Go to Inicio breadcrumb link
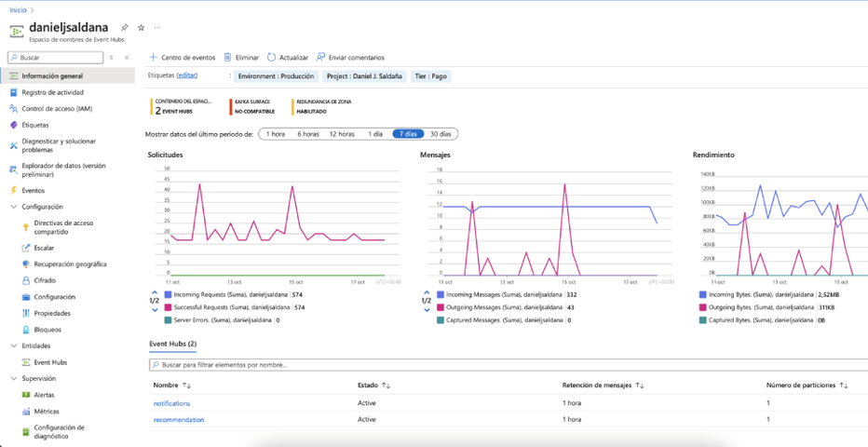Screen dimensions: 868x447 [x=18, y=10]
